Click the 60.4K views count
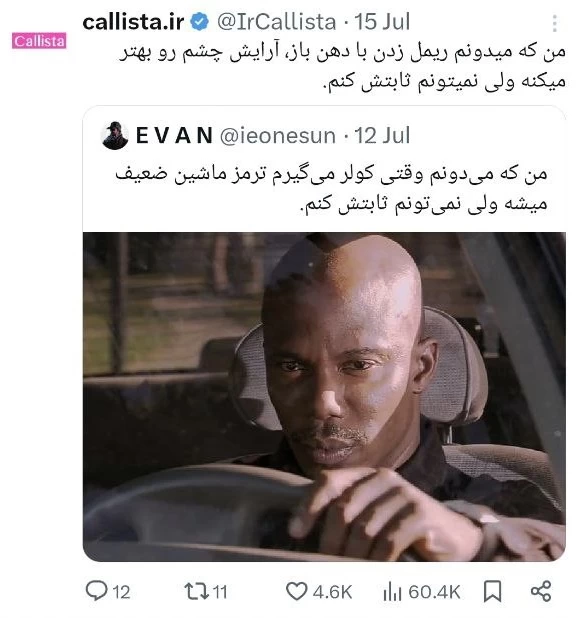The height and width of the screenshot is (618, 579). click(x=434, y=592)
